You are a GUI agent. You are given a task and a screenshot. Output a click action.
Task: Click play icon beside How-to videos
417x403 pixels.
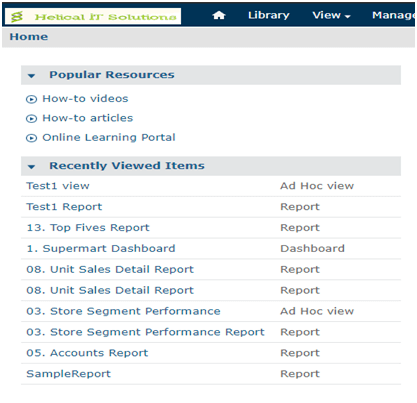click(x=31, y=99)
